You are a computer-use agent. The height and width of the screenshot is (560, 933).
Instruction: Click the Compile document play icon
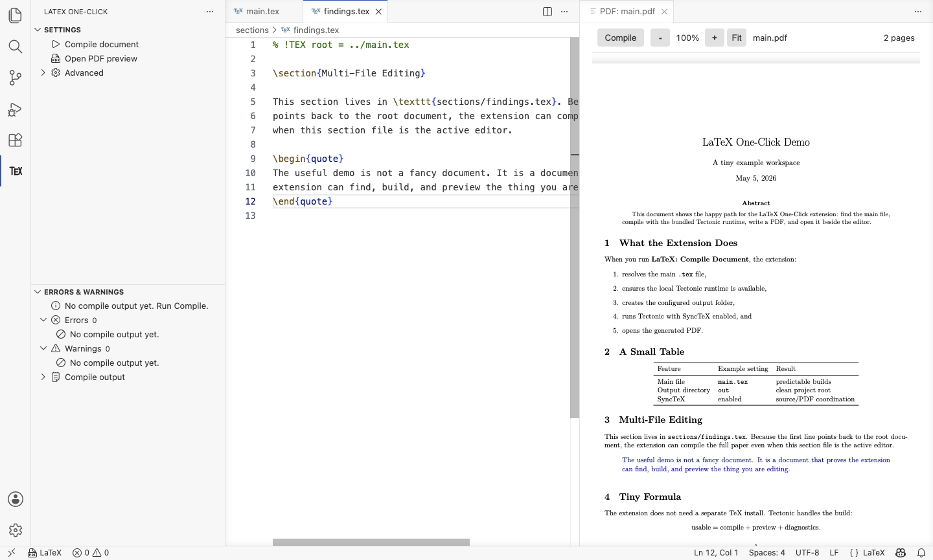56,44
